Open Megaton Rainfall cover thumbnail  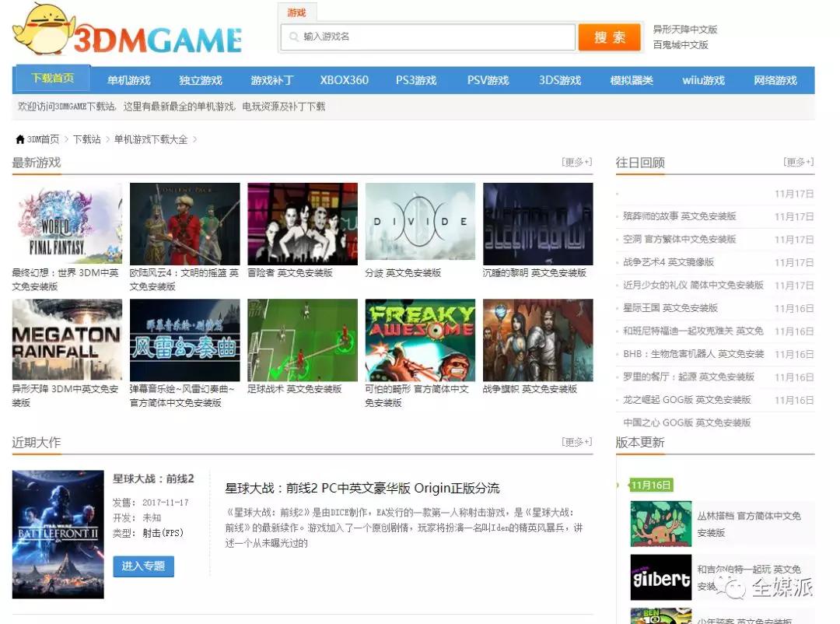click(x=67, y=340)
